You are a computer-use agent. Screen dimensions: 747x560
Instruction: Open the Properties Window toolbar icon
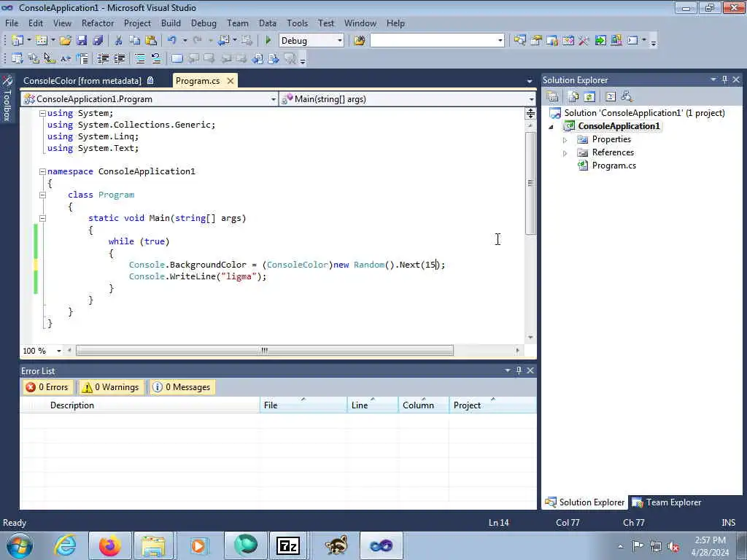pyautogui.click(x=536, y=41)
